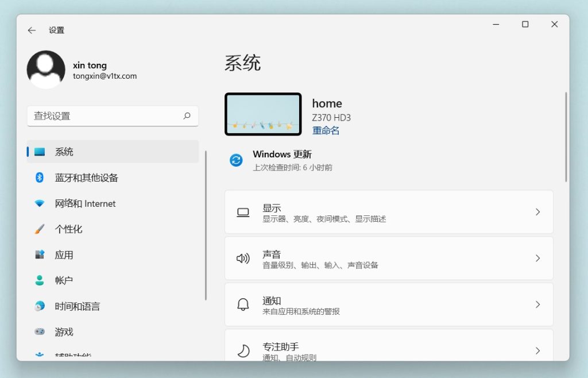Click the time and language globe icon
The image size is (588, 378).
(x=40, y=306)
